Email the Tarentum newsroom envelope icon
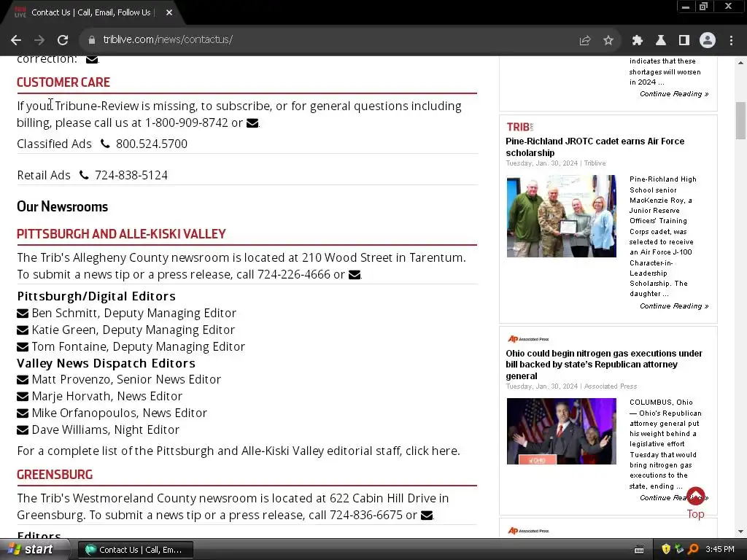This screenshot has height=560, width=747. (355, 275)
